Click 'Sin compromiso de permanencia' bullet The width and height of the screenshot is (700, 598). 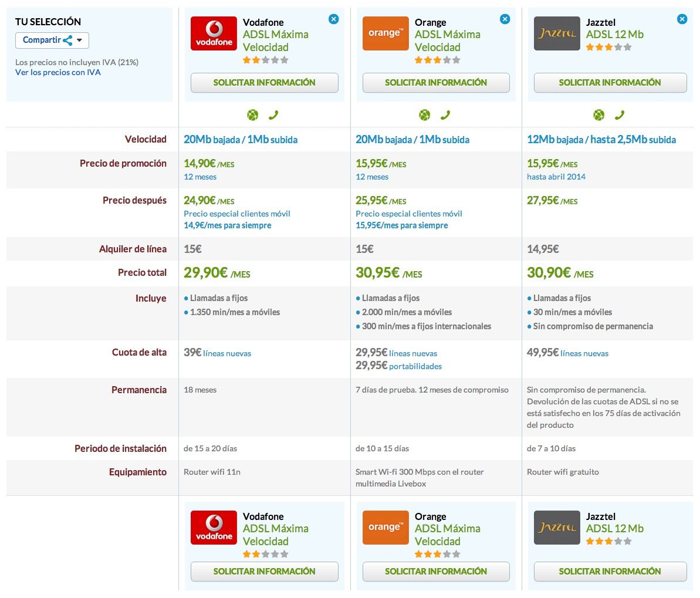[593, 326]
